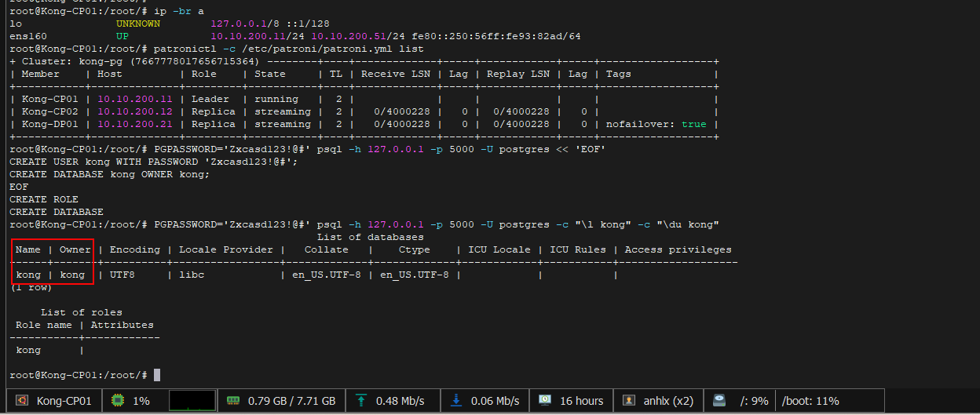The image size is (980, 415).
Task: Click the Attributes column header
Action: tap(122, 325)
